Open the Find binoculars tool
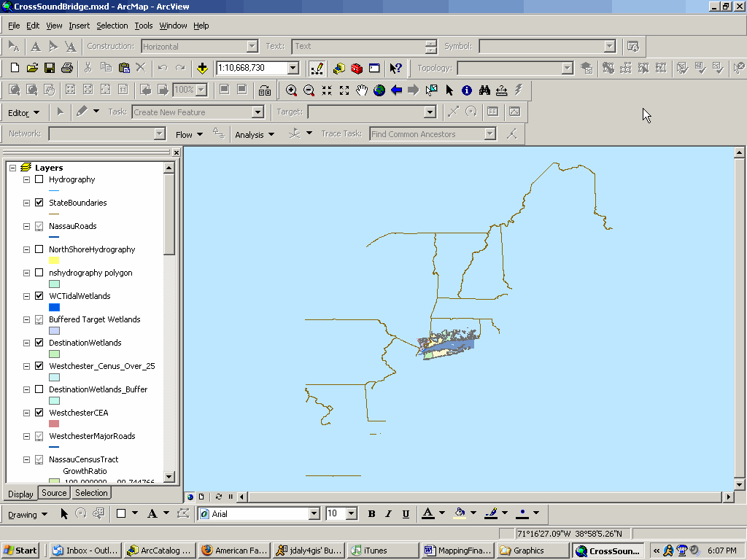The width and height of the screenshot is (747, 560). click(x=484, y=90)
